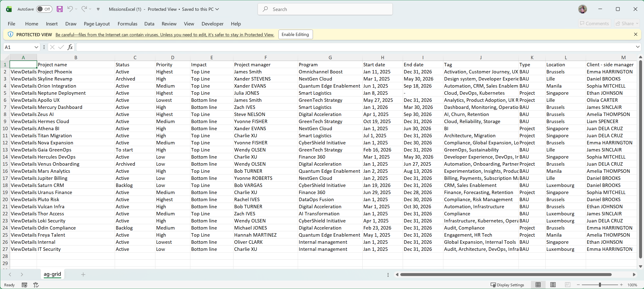Open the Name Box dropdown arrow
Image resolution: width=644 pixels, height=289 pixels.
[x=36, y=47]
